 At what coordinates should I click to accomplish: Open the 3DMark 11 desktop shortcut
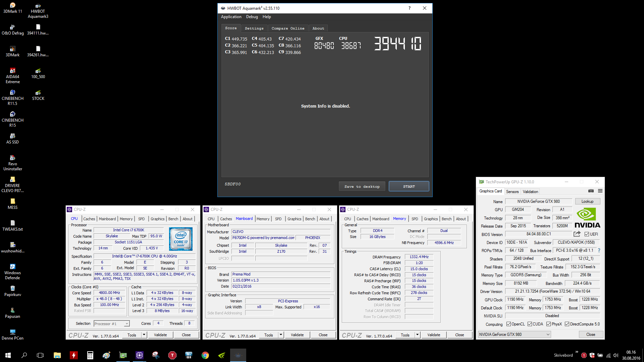coord(12,8)
